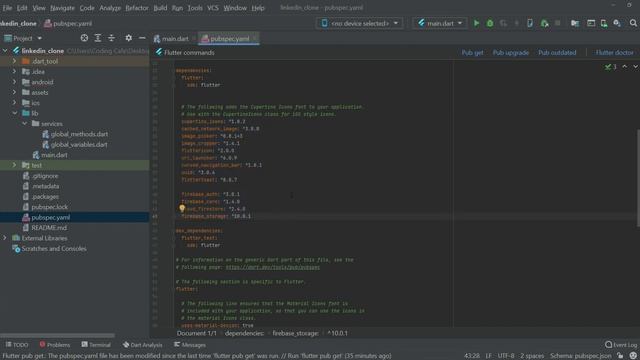Expand the .dart_tool folder
The height and width of the screenshot is (360, 640).
pos(14,61)
